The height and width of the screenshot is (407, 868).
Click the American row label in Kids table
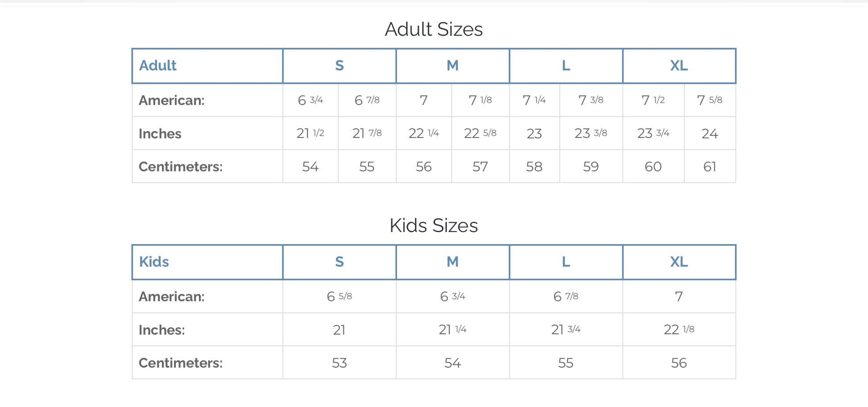[171, 296]
